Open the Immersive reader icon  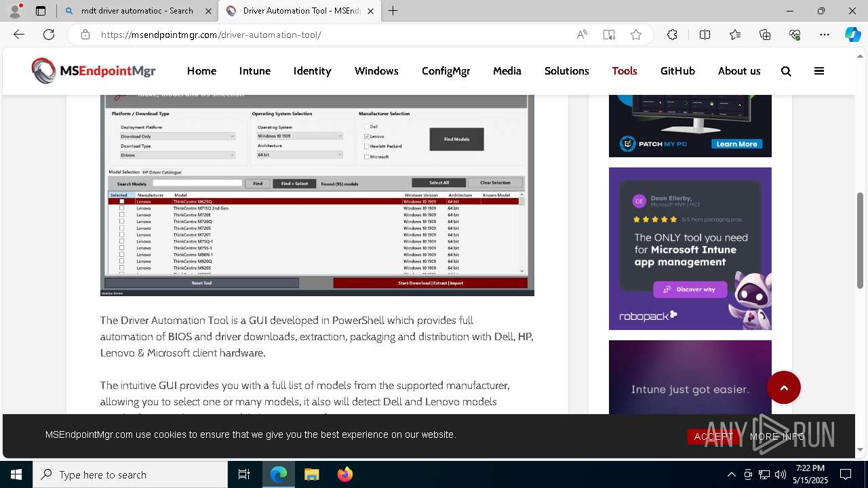click(x=609, y=35)
